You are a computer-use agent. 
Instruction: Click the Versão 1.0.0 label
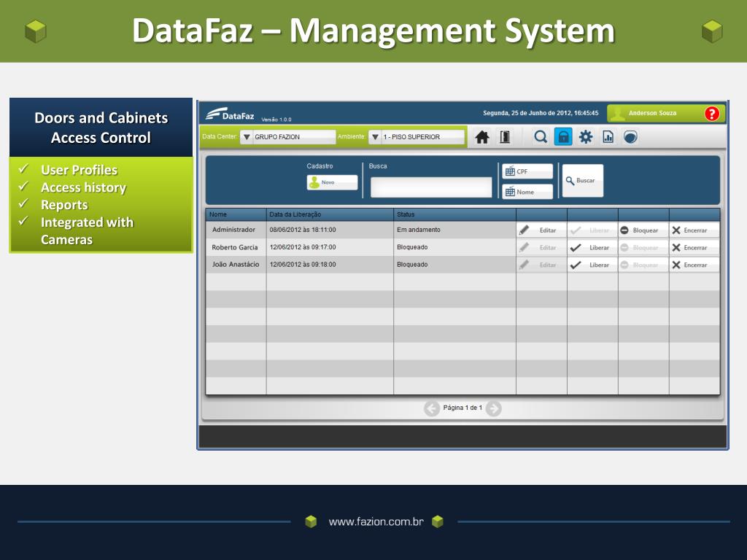pyautogui.click(x=276, y=120)
